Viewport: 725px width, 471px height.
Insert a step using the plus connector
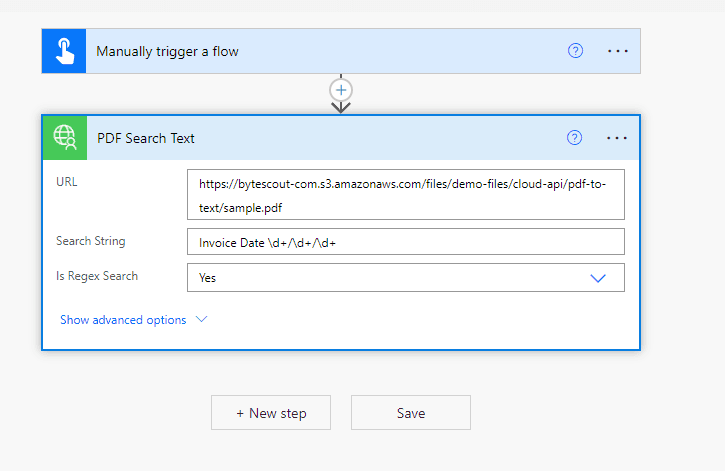tap(341, 90)
